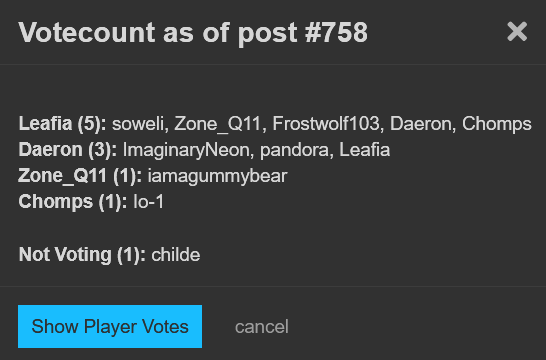546x360 pixels.
Task: Click the Votecount as of post #758 title
Action: 193,32
